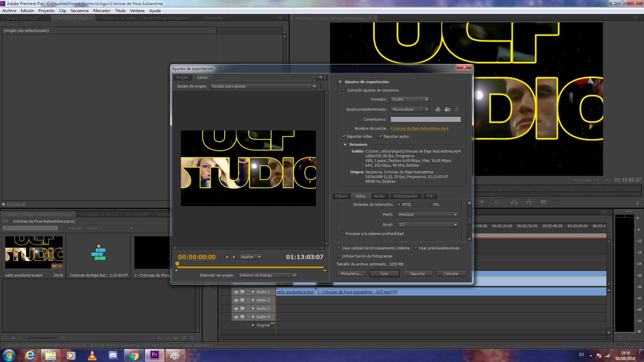
Task: Expand the Audio 2 track
Action: (x=253, y=300)
